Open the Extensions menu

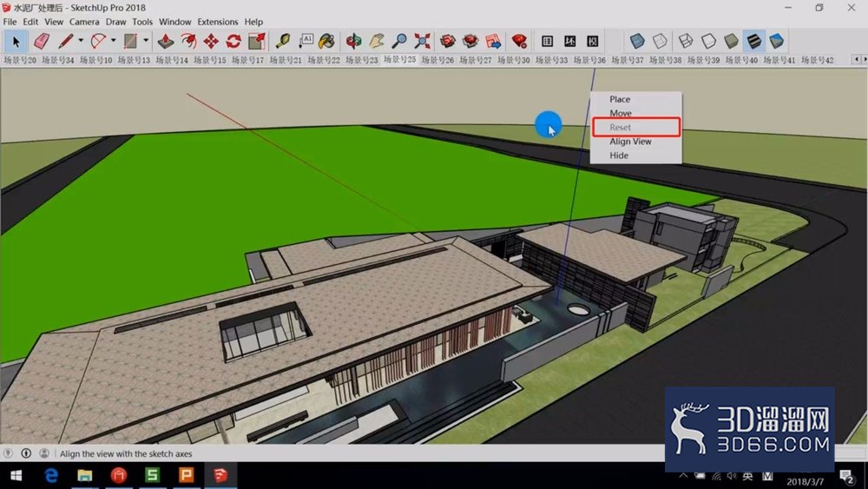218,23
